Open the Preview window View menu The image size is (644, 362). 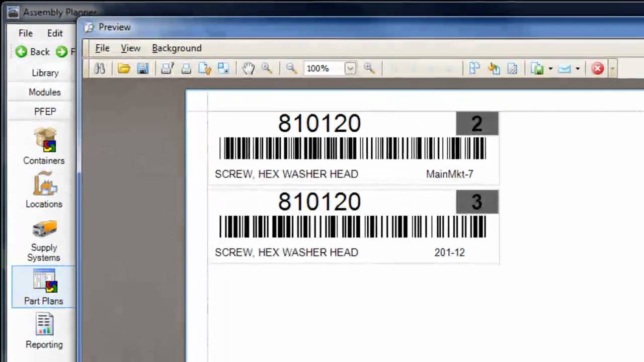pyautogui.click(x=130, y=48)
